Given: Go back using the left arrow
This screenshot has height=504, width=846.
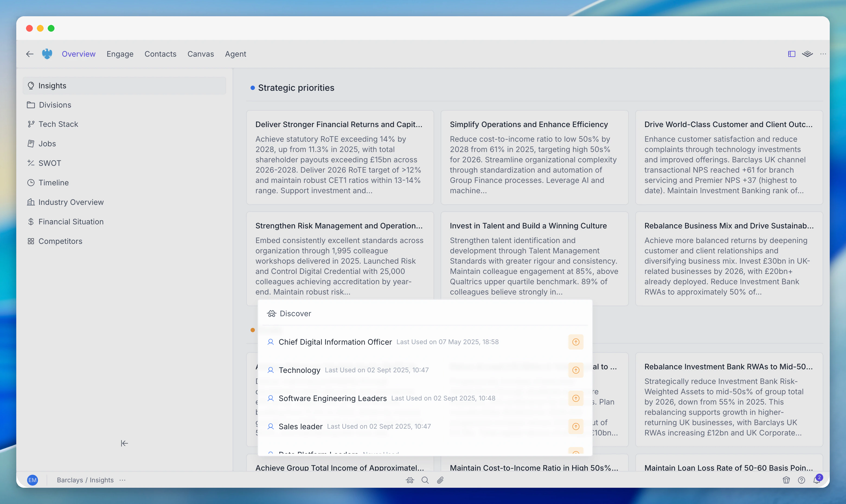Looking at the screenshot, I should tap(30, 54).
